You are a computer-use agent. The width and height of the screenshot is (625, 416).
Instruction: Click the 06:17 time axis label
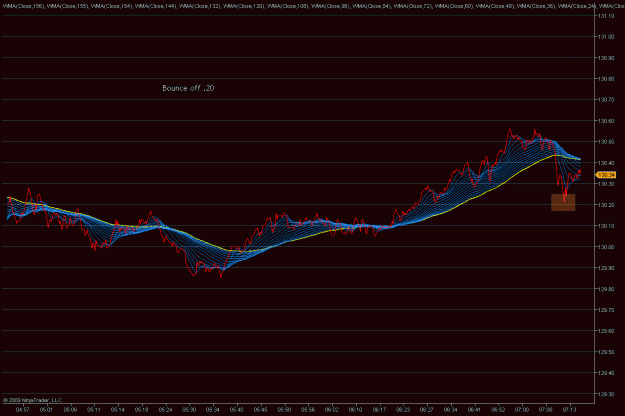coord(379,410)
